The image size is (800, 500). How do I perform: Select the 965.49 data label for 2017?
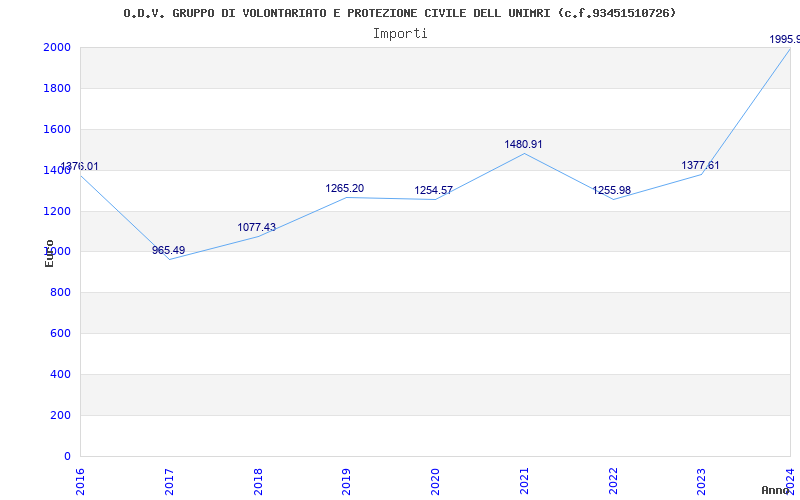tap(168, 250)
